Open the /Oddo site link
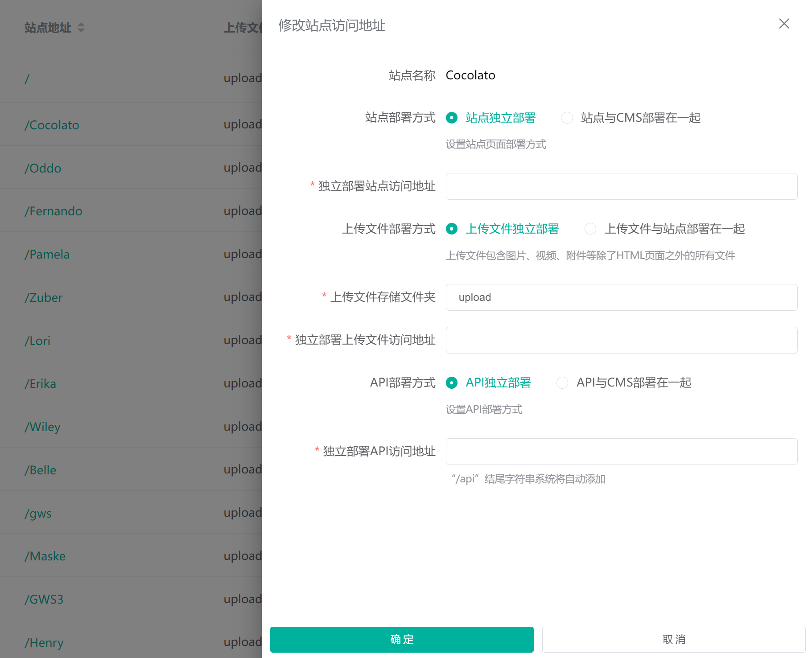812x658 pixels. (42, 168)
